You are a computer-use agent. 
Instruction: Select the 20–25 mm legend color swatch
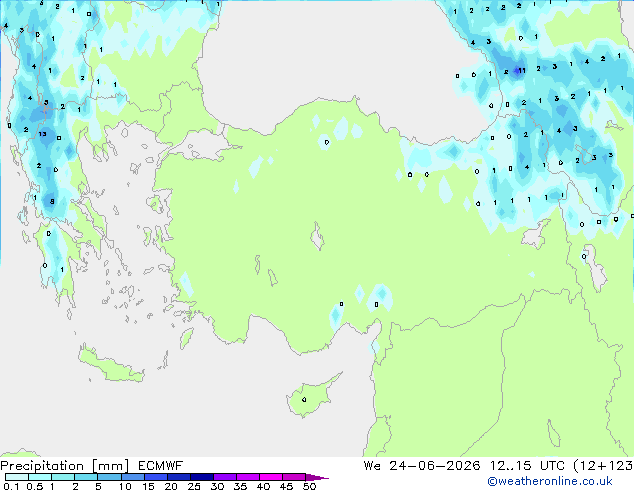click(178, 477)
